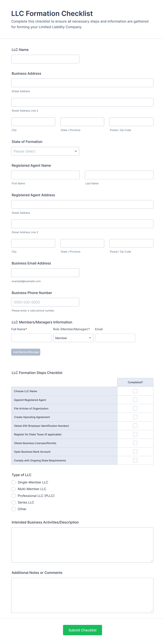Image resolution: width=163 pixels, height=644 pixels.
Task: Select the Series LLC radio button
Action: point(13,502)
